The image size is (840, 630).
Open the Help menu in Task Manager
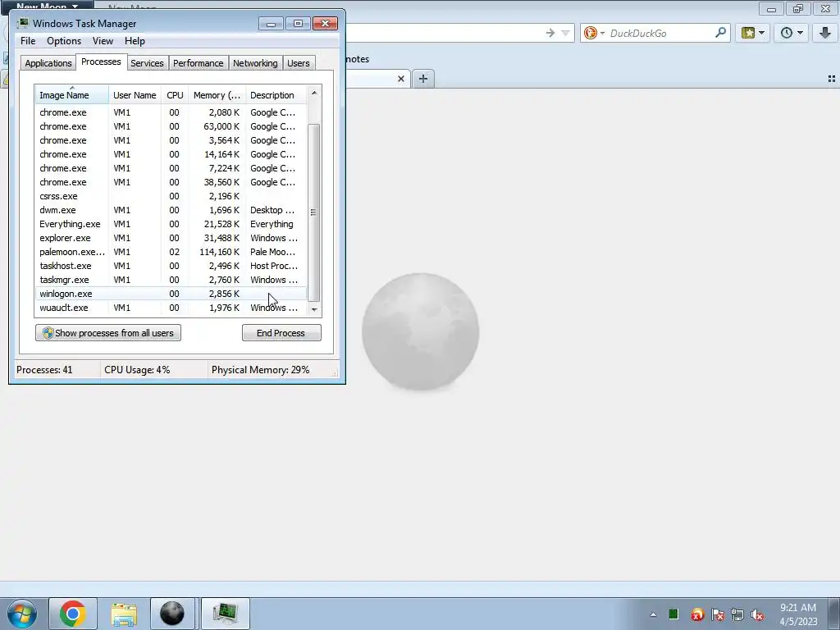click(135, 41)
